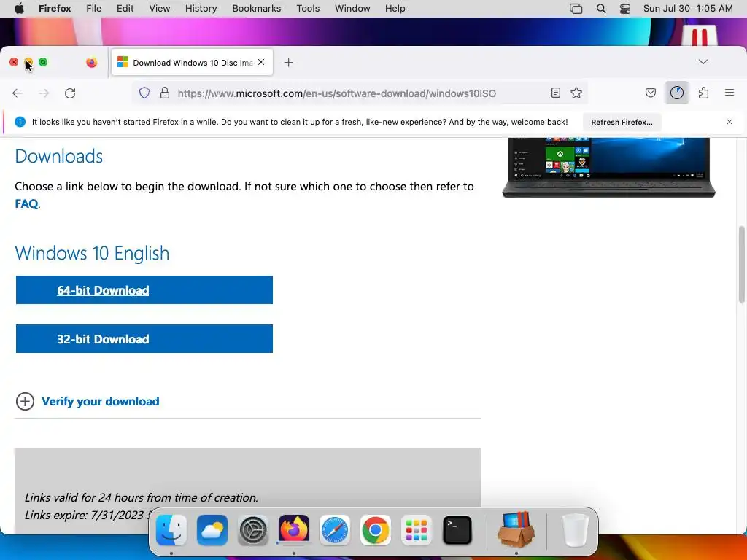Viewport: 747px width, 560px height.
Task: Save page to Pocket
Action: 651,93
